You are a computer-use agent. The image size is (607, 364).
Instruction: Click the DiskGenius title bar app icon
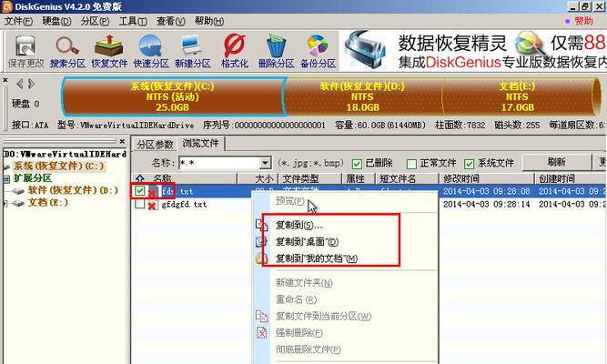7,6
